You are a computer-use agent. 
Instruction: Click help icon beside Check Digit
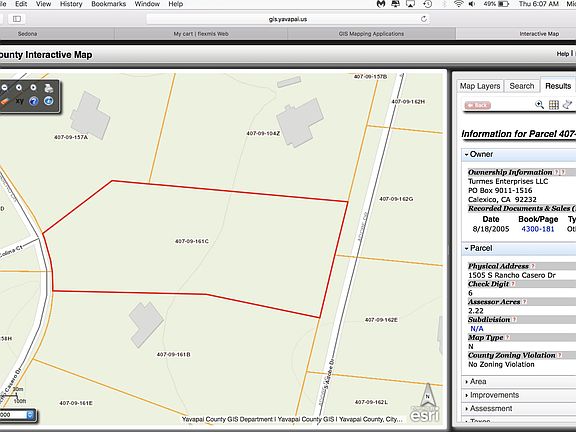(x=513, y=284)
